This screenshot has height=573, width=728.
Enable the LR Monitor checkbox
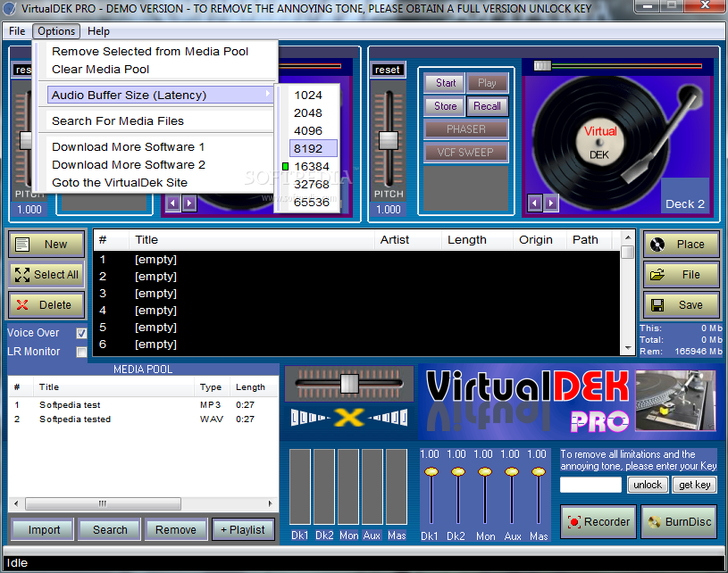(81, 353)
